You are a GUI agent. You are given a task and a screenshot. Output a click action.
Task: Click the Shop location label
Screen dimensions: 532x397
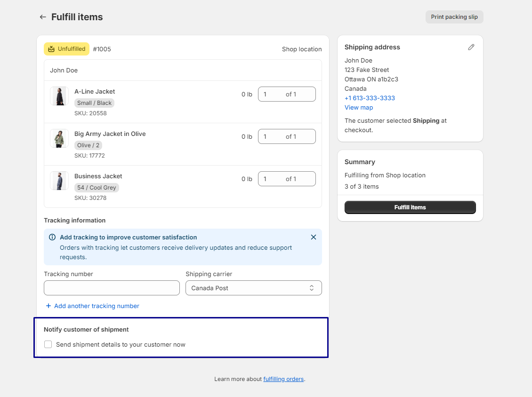click(x=302, y=49)
